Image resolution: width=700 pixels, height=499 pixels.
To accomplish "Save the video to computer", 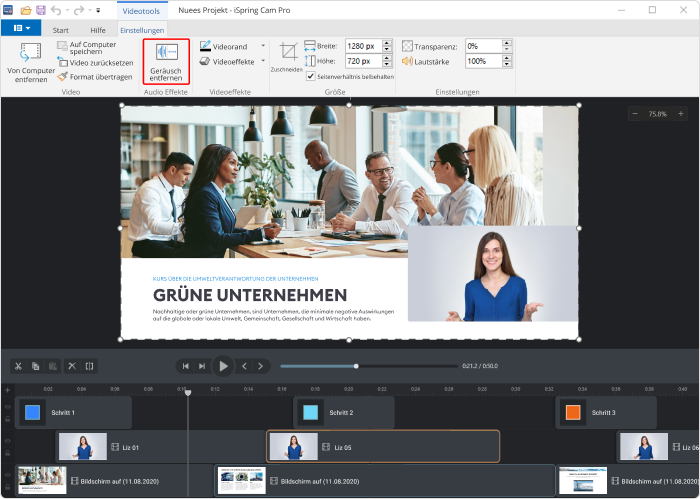I will click(x=87, y=47).
